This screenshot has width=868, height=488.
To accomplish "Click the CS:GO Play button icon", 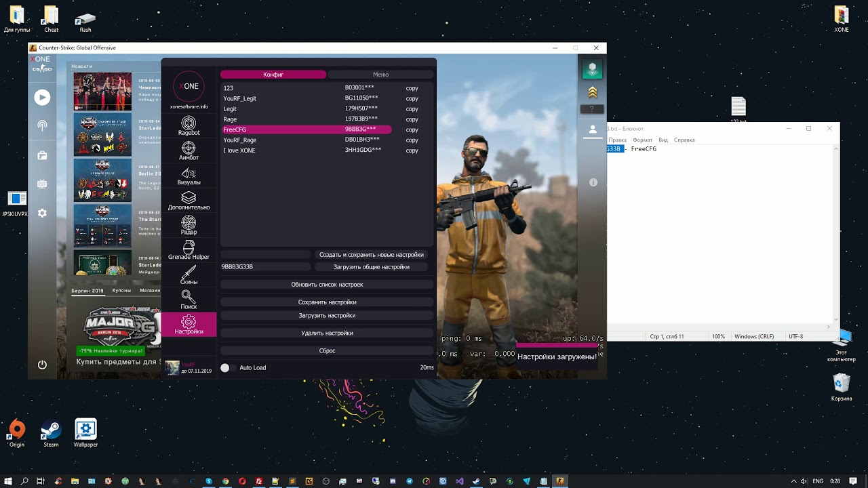I will point(42,98).
